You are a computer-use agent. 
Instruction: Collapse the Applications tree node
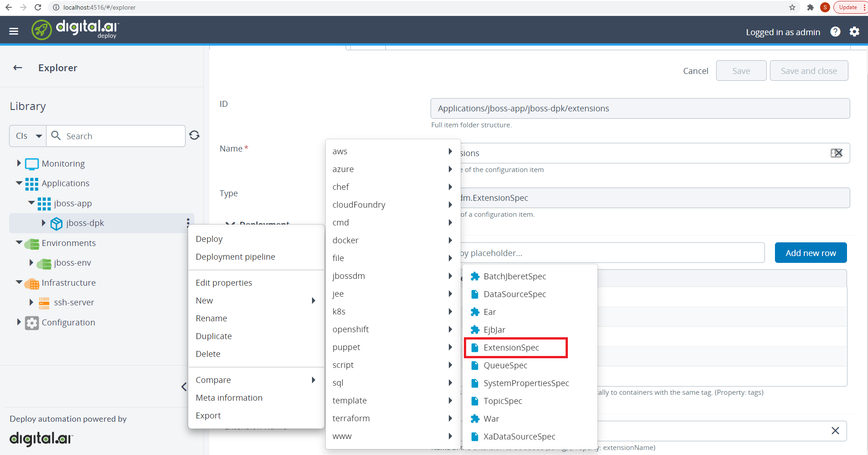19,183
